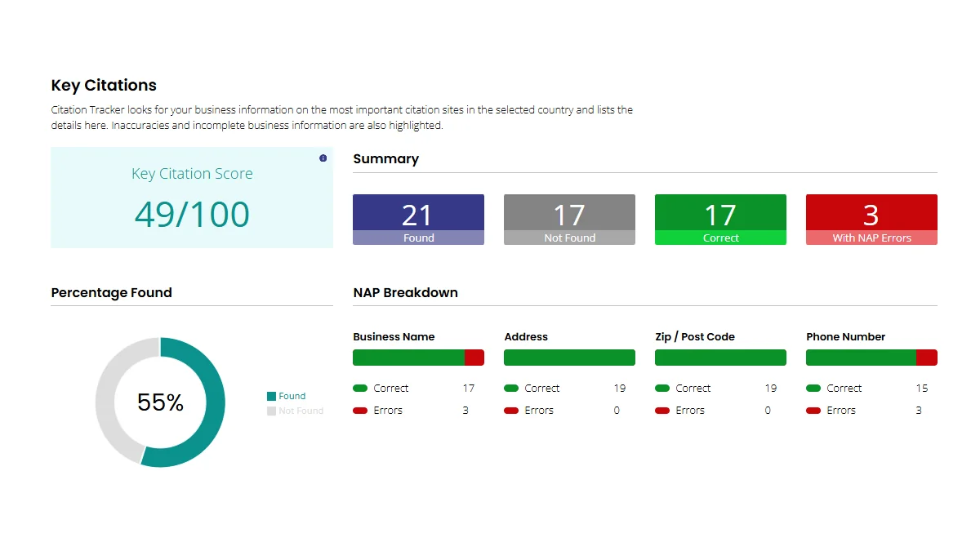
Task: Click the Correct count 15 under Phone Number
Action: [922, 389]
